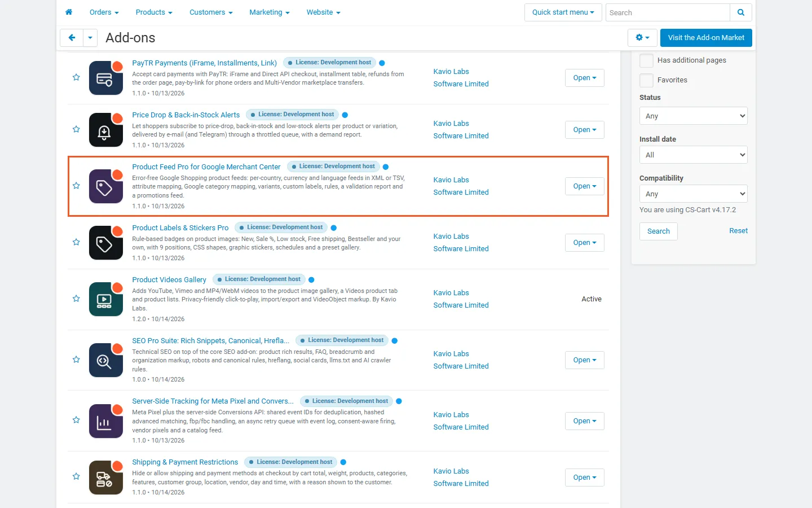Star the Product Feed Pro add-on

(76, 186)
